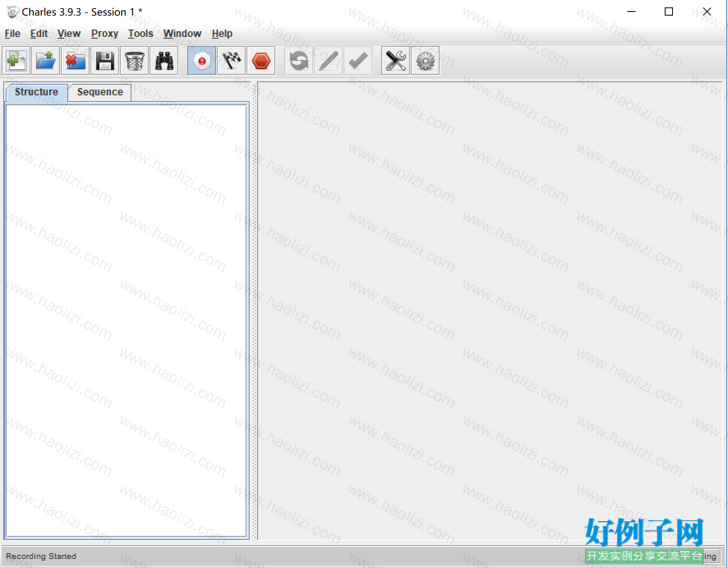Minimize the Charles window
Viewport: 728px width, 568px height.
pos(631,12)
